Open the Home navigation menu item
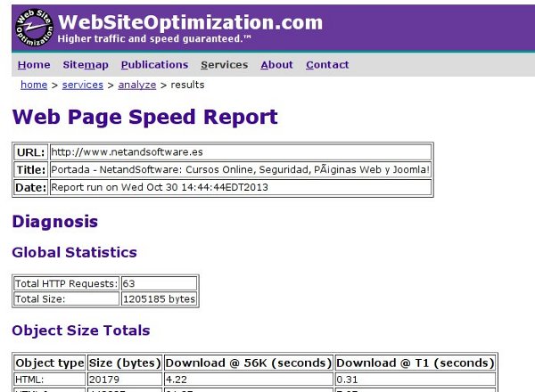Screen dimensions: 535x392 pyautogui.click(x=34, y=65)
